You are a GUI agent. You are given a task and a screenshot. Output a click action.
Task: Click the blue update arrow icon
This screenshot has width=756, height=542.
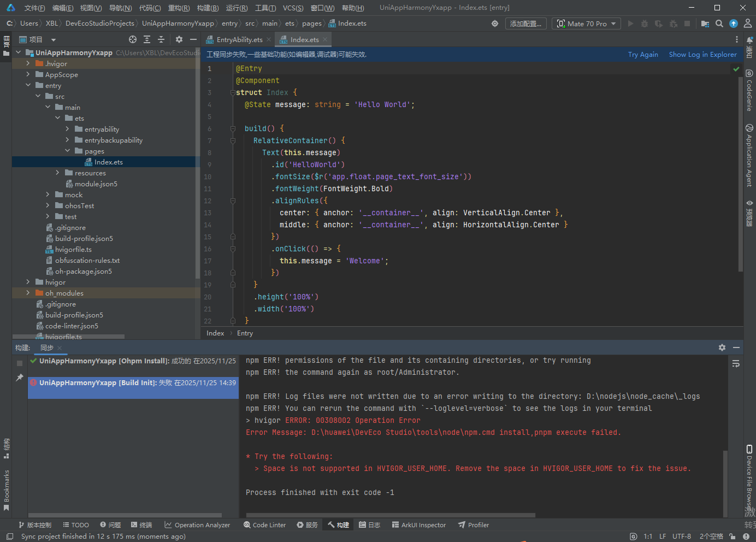click(734, 23)
